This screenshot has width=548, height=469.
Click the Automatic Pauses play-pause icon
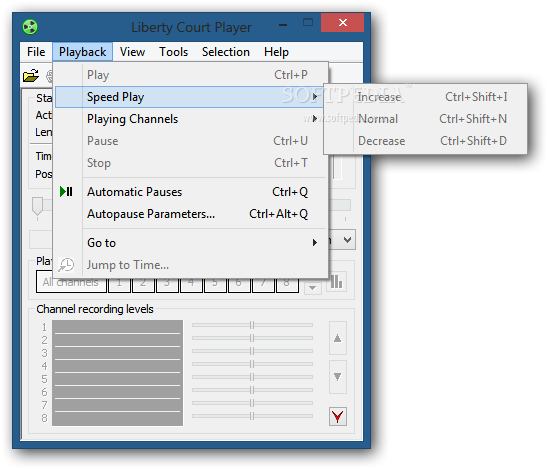point(66,192)
